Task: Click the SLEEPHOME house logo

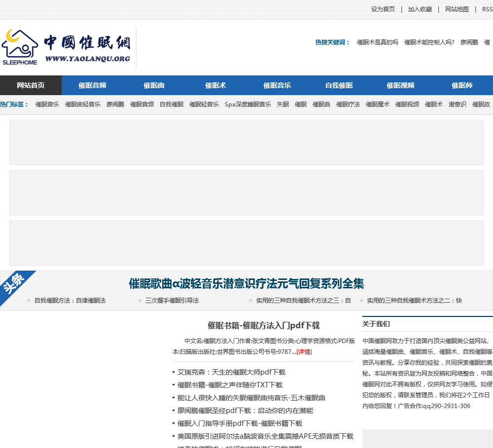Action: tap(20, 47)
